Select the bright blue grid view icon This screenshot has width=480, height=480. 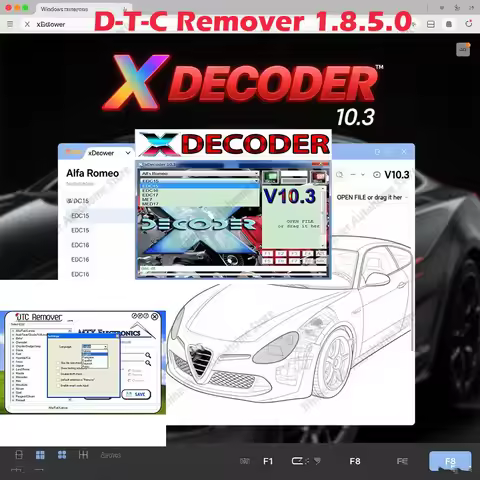click(40, 455)
